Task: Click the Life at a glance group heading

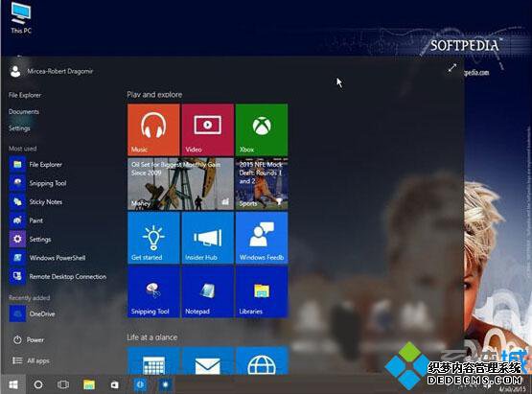Action: click(152, 337)
